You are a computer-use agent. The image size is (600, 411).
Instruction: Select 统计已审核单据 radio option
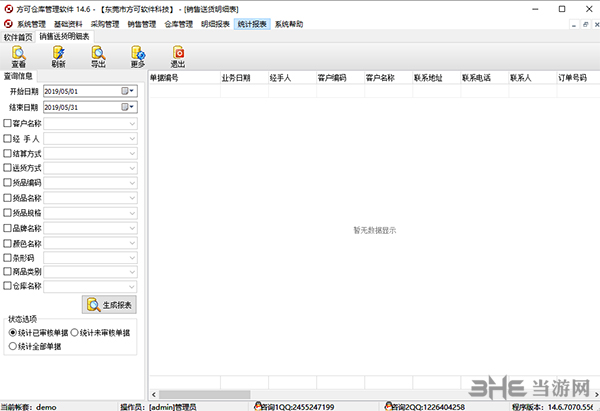pos(13,333)
